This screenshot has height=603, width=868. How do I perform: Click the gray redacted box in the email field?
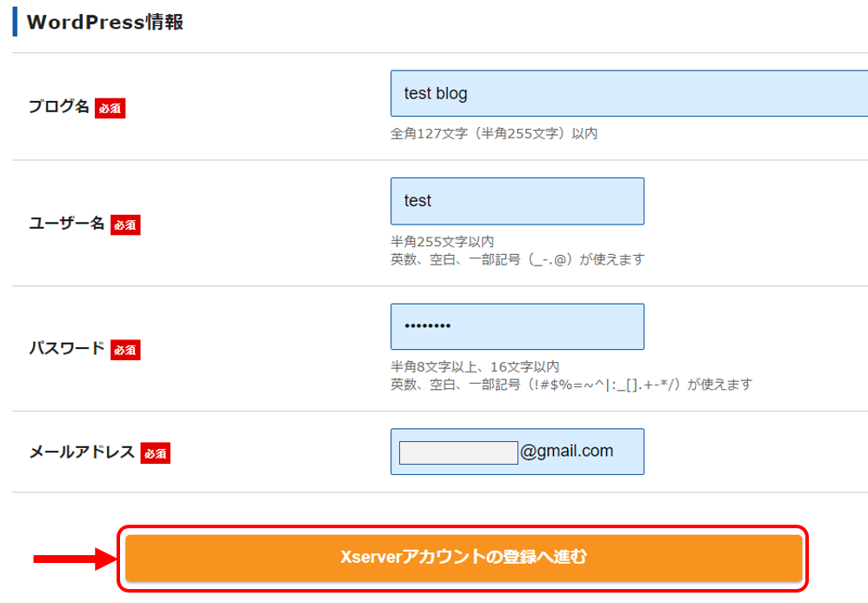(x=458, y=452)
